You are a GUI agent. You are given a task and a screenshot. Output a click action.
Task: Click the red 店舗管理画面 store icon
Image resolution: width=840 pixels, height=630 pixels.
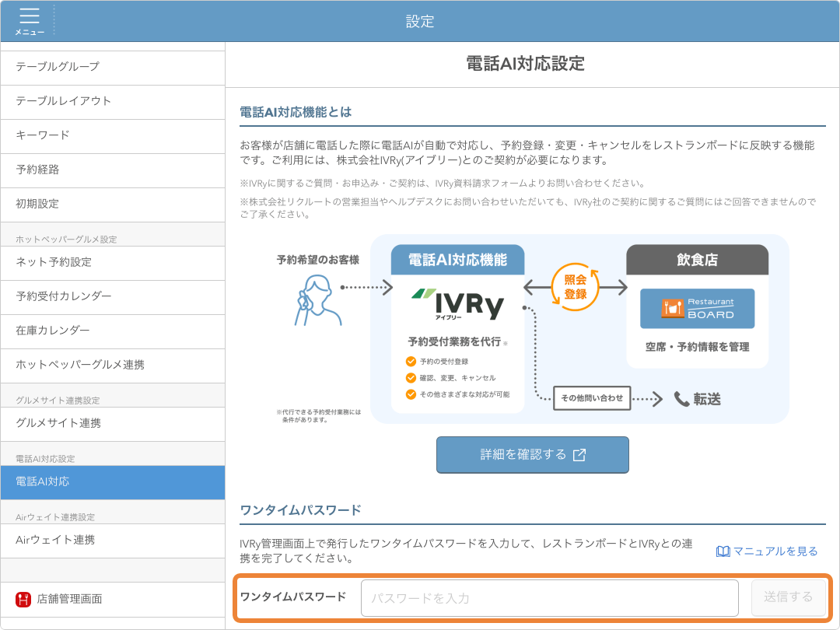coord(23,599)
